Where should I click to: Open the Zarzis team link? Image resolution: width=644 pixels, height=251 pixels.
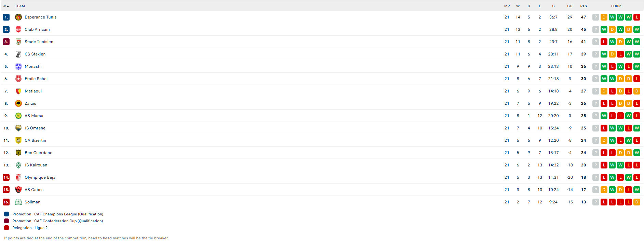[x=30, y=103]
